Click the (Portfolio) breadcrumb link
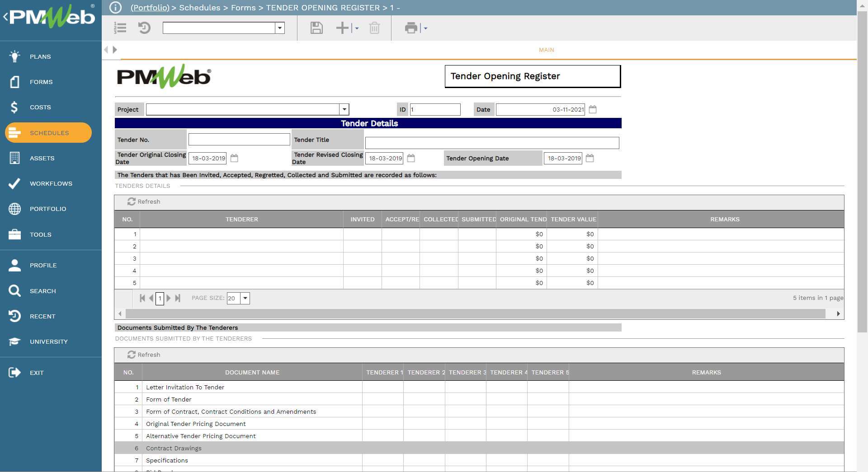 click(150, 8)
